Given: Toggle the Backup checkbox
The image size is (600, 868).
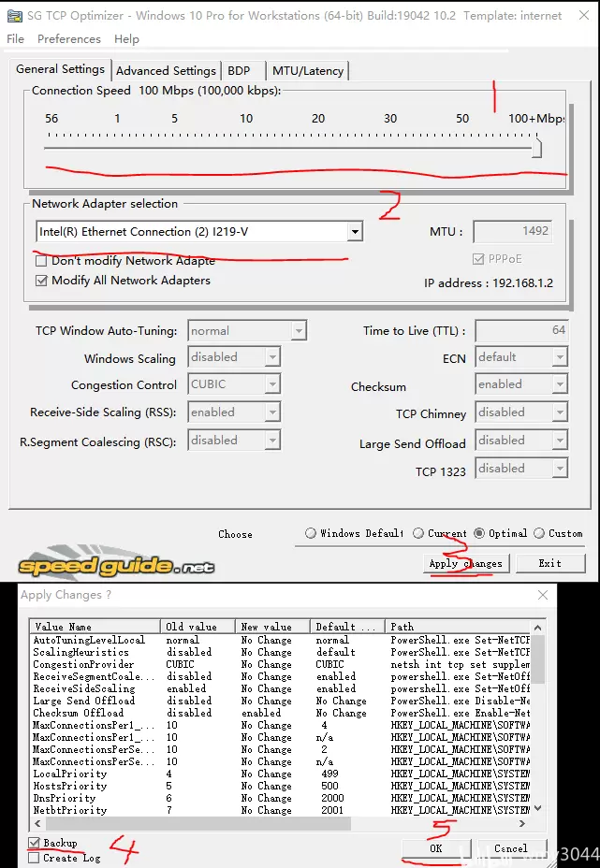Looking at the screenshot, I should pos(34,843).
